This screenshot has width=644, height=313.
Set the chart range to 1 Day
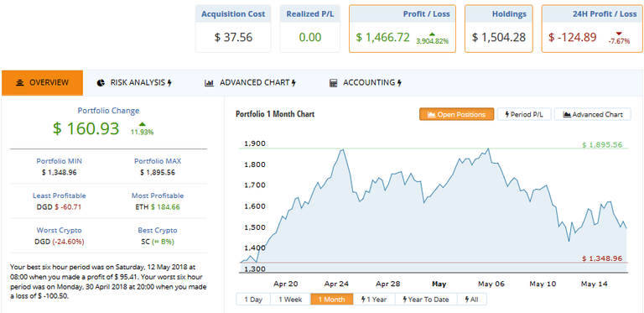[253, 300]
